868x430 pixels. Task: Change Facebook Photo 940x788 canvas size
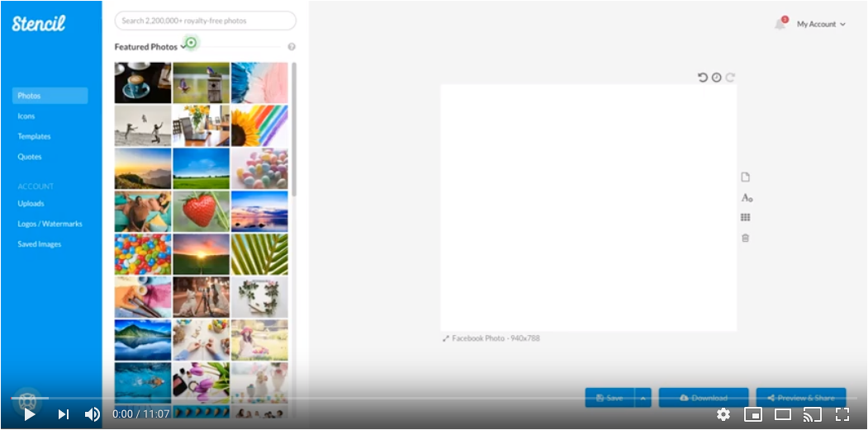pos(496,338)
